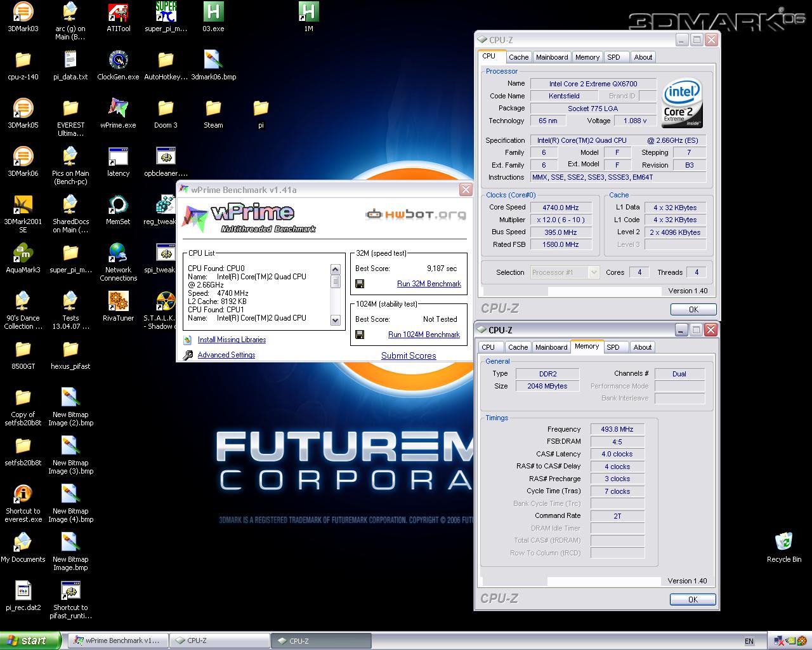Screen dimensions: 812x650
Task: Open the pi_data.txt file
Action: pyautogui.click(x=70, y=65)
